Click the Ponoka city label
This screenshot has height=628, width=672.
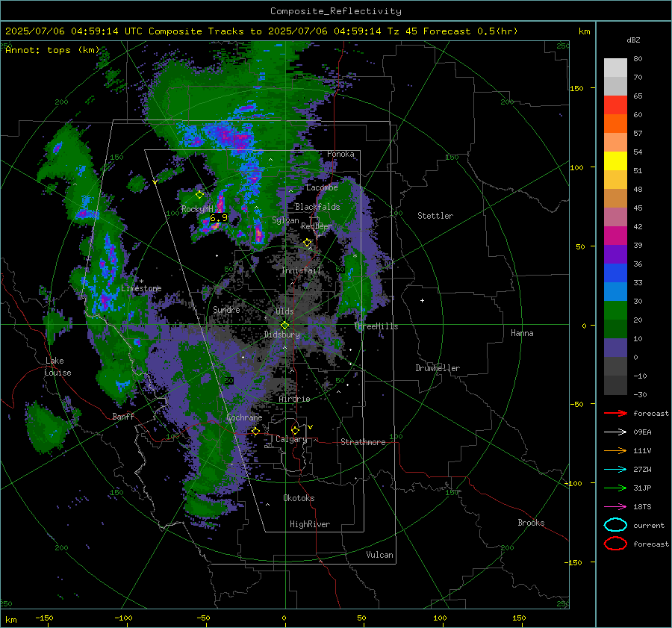point(340,154)
